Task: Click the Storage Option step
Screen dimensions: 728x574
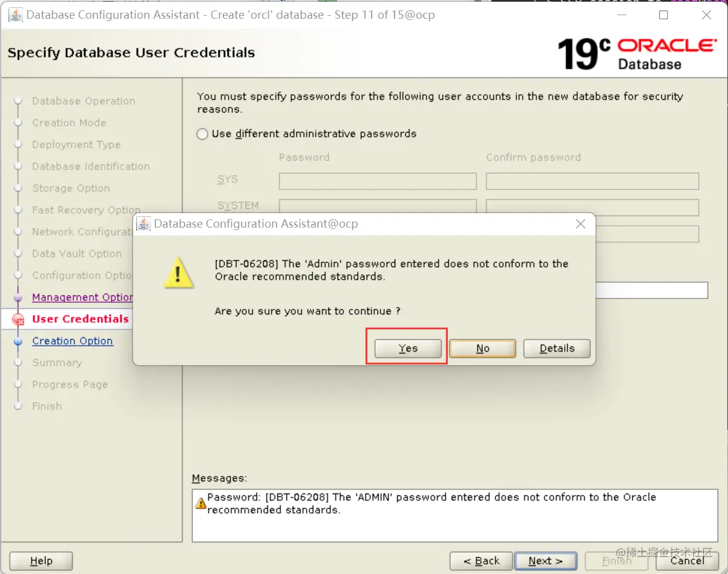Action: pos(71,188)
